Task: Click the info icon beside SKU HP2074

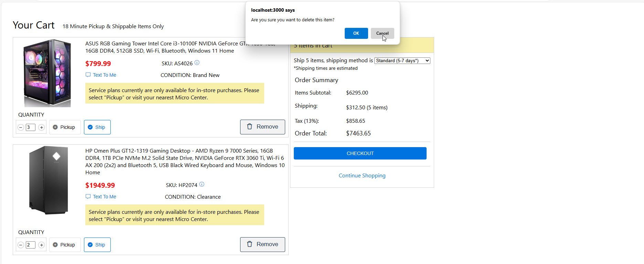Action: coord(202,184)
